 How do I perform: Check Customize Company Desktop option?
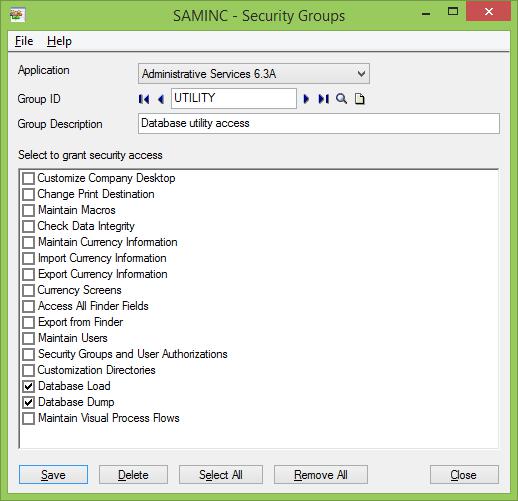28,178
